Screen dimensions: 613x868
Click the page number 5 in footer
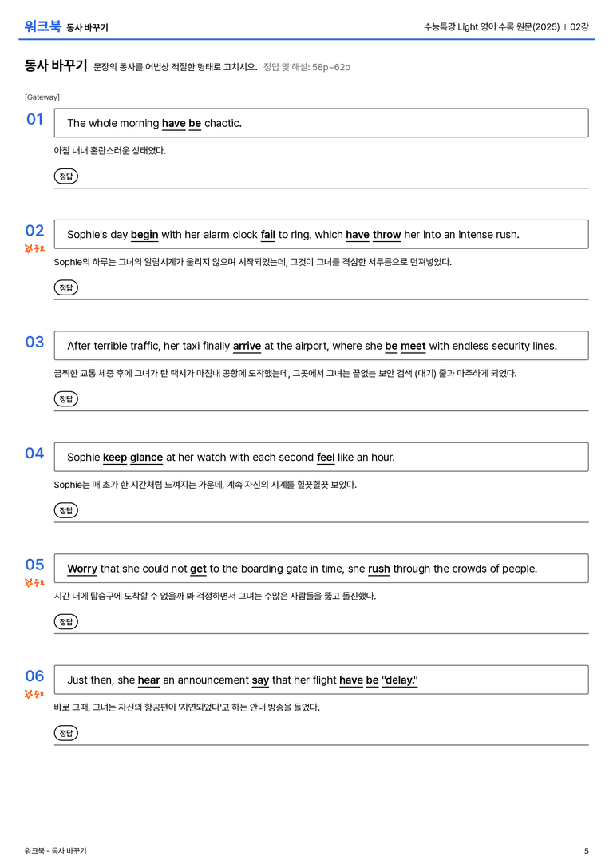click(587, 851)
